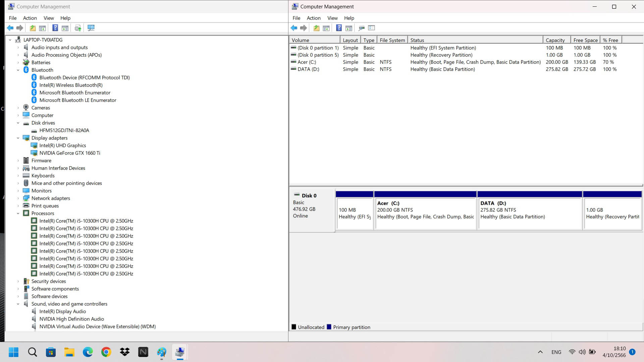Click Update driver icon in left toolbar
Image resolution: width=644 pixels, height=362 pixels.
78,28
